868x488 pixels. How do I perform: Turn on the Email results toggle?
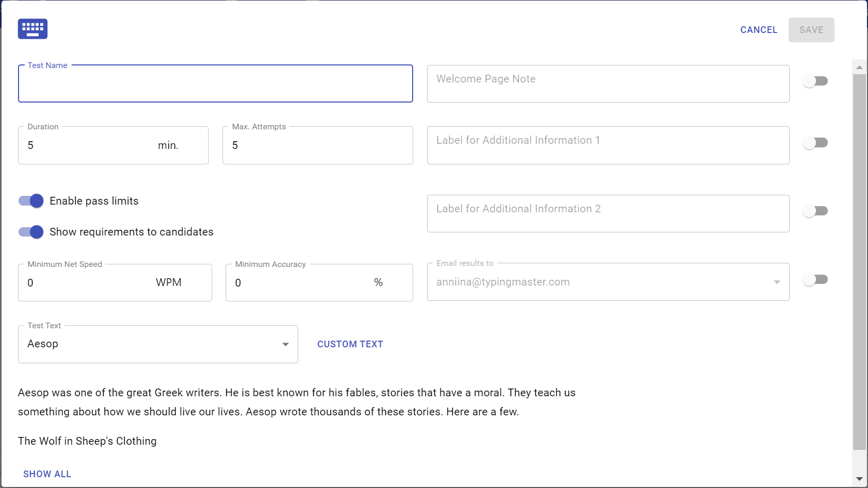[x=816, y=279]
